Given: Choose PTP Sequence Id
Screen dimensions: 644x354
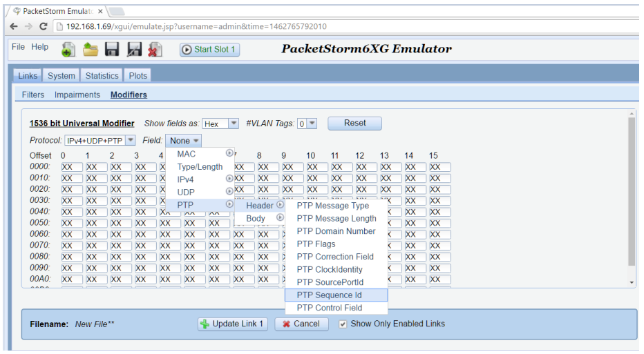Looking at the screenshot, I should [x=336, y=295].
